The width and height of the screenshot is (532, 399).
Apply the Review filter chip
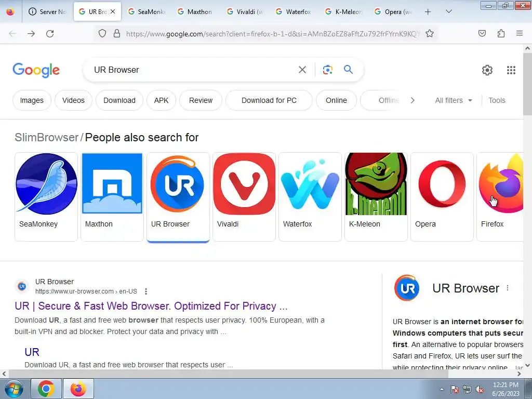tap(201, 100)
